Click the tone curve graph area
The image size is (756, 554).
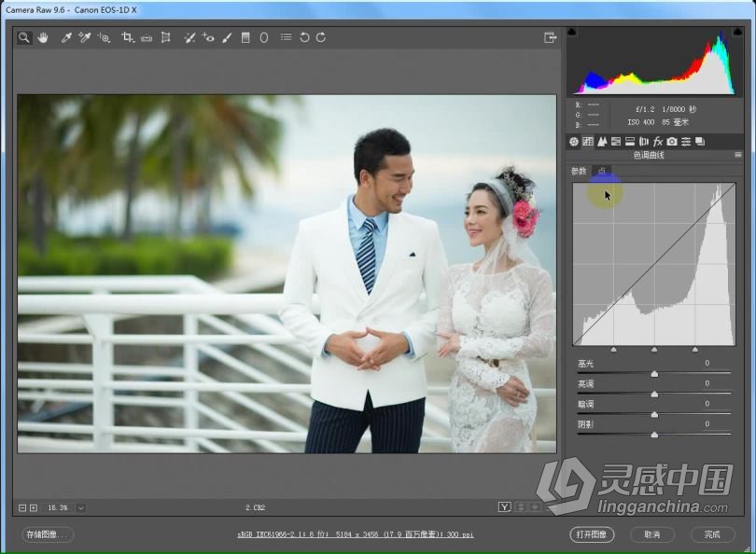654,264
